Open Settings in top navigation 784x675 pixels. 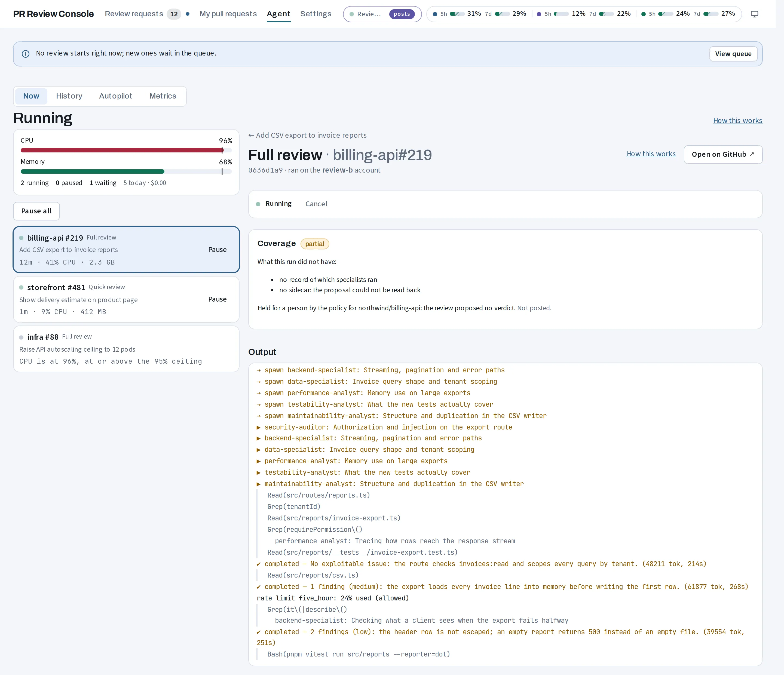tap(316, 14)
